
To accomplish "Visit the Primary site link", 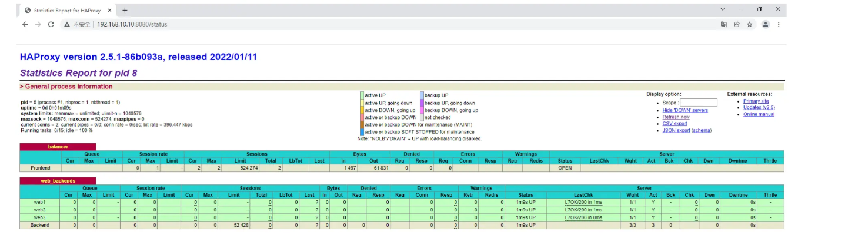I will pos(756,101).
